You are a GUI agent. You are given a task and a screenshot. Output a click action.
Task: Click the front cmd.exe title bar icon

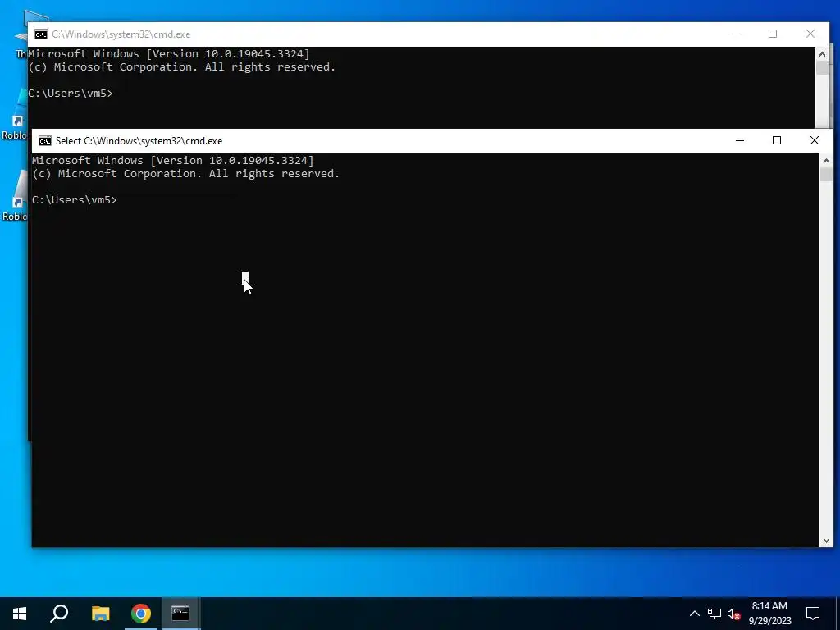(45, 141)
